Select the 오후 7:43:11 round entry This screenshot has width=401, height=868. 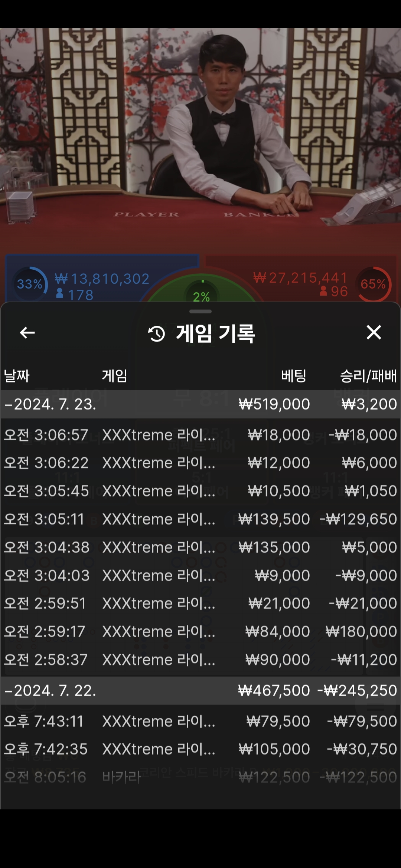tap(200, 721)
